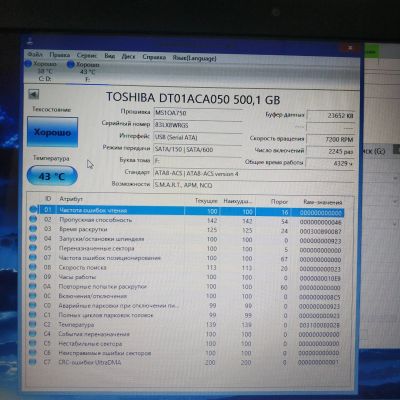Viewport: 400px width, 400px height.
Task: Click status circle icon for attribute 03
Action: (x=33, y=229)
